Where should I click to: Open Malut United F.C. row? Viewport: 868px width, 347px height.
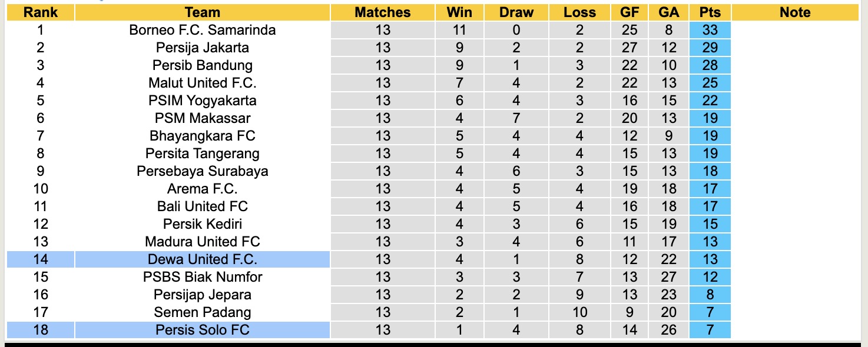coord(202,83)
